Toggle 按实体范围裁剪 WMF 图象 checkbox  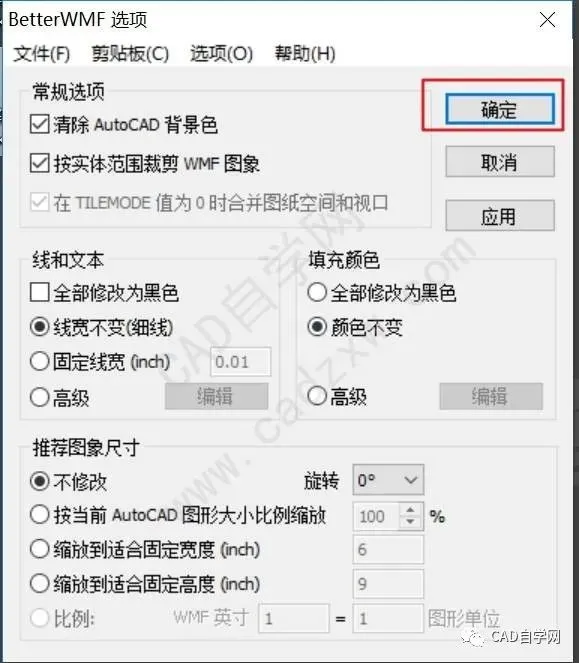click(39, 164)
